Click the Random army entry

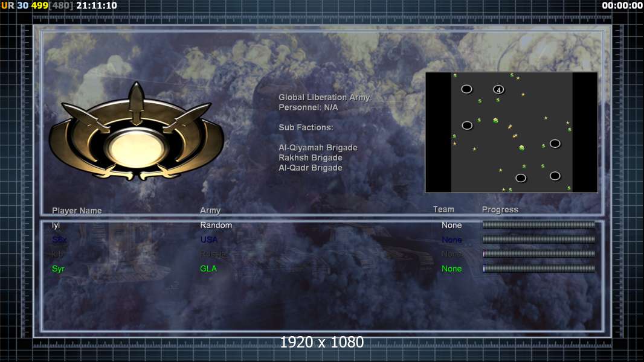(216, 225)
